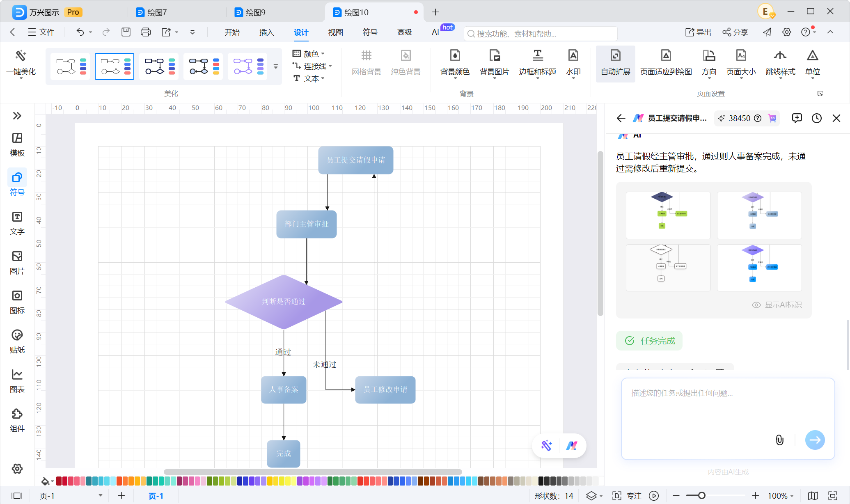This screenshot has width=850, height=504.
Task: Click Fit Page to Drawing (页面适应到绘图)
Action: point(666,64)
